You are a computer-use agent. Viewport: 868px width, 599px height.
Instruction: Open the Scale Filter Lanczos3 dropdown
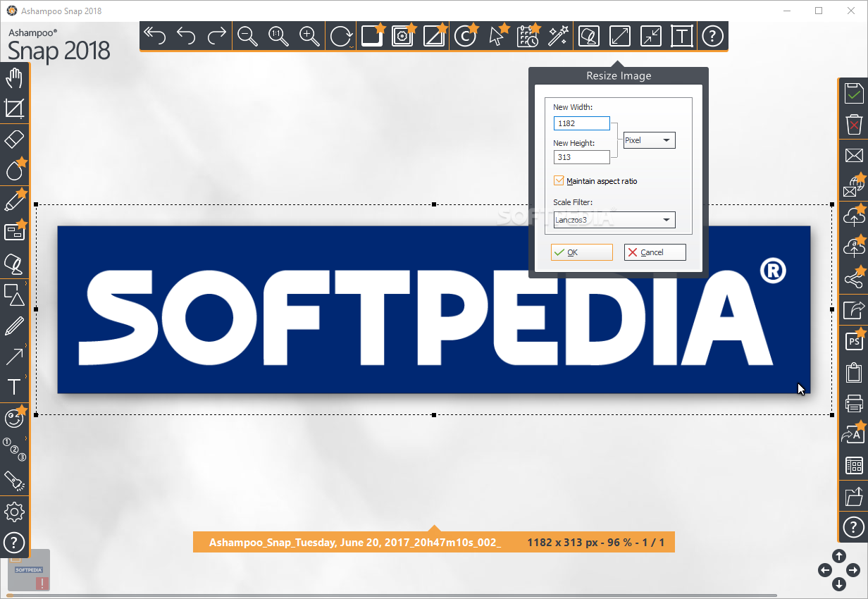[614, 220]
